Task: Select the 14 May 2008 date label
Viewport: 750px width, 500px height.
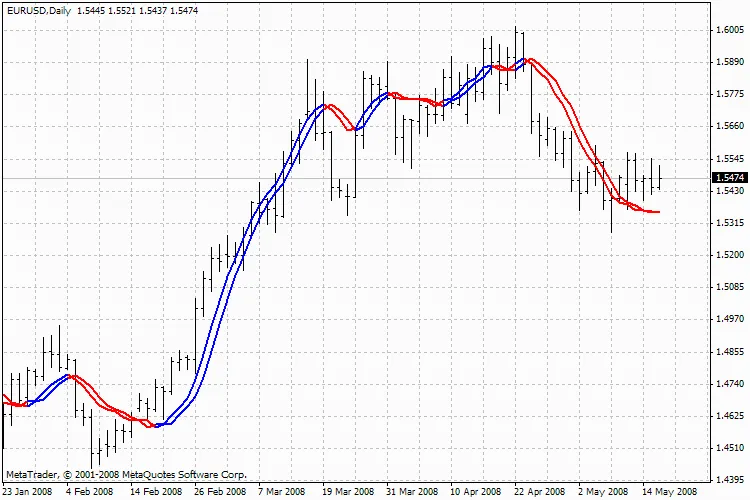Action: [671, 492]
